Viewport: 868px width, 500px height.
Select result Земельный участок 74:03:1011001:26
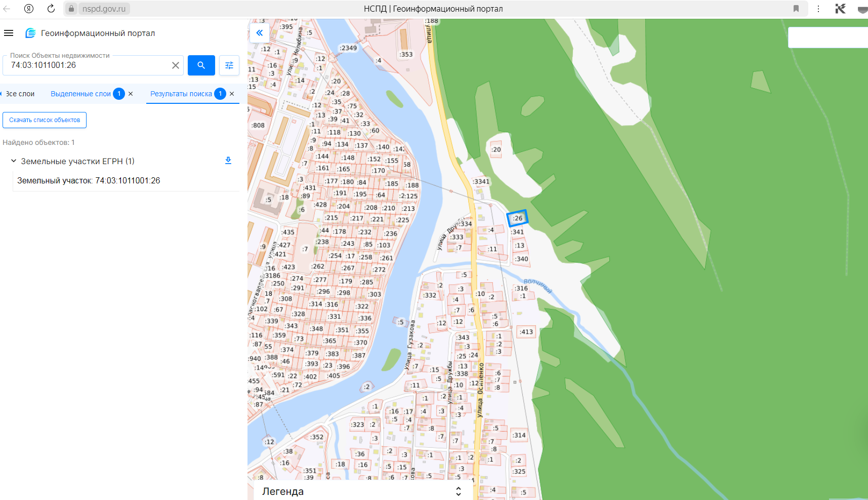[x=89, y=180]
